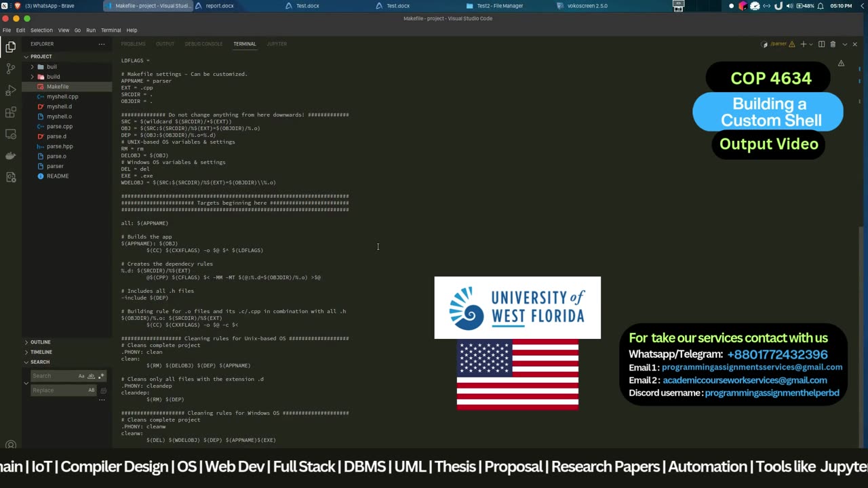Switch to the OUTPUT panel tab
868x488 pixels.
165,44
